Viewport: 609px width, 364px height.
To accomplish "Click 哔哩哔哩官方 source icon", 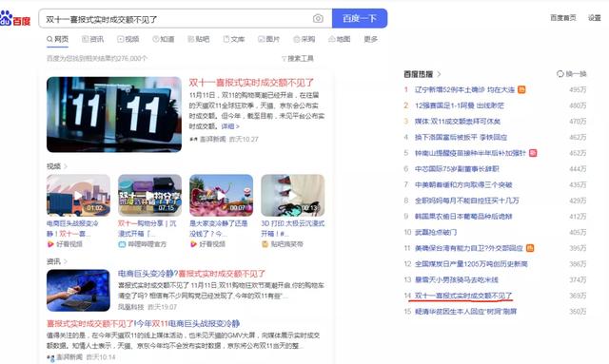I will click(122, 244).
